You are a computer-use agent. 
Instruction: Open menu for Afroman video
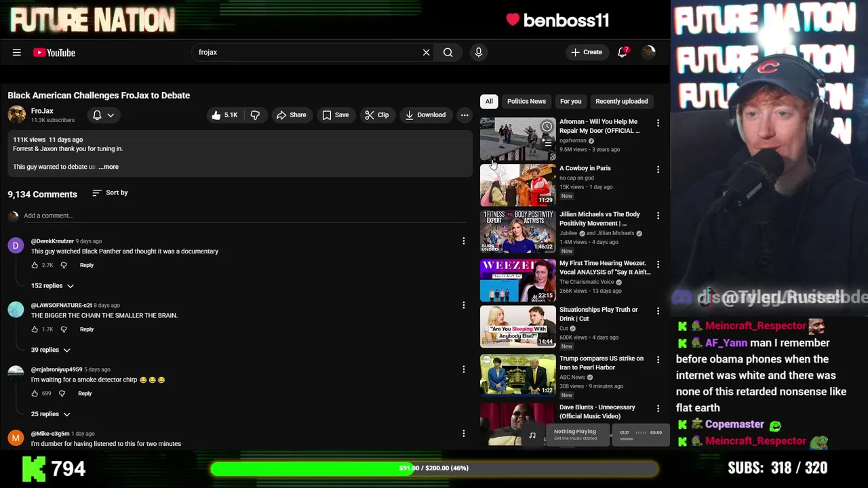[x=658, y=123]
